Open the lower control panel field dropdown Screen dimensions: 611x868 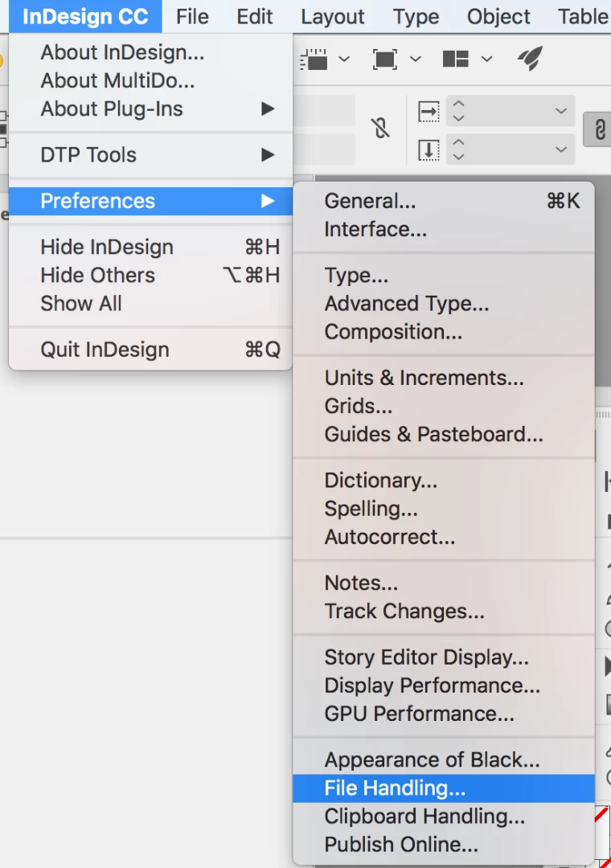(560, 149)
